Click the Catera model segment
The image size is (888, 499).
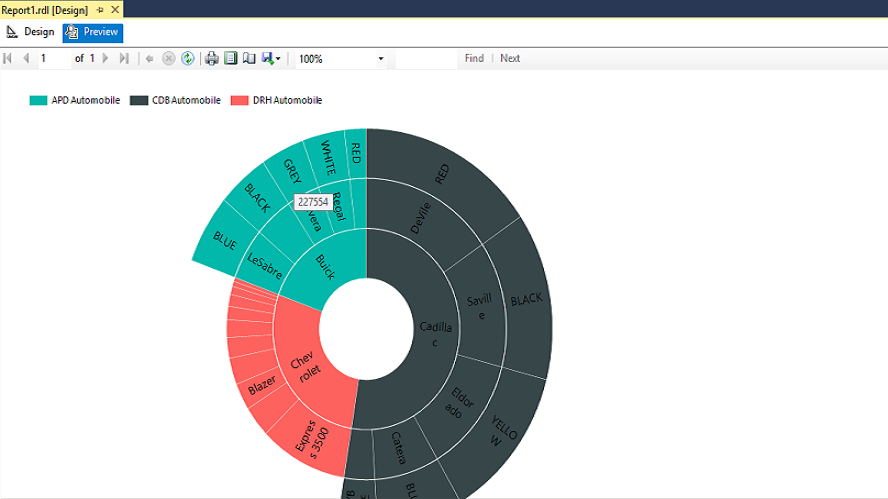point(399,448)
